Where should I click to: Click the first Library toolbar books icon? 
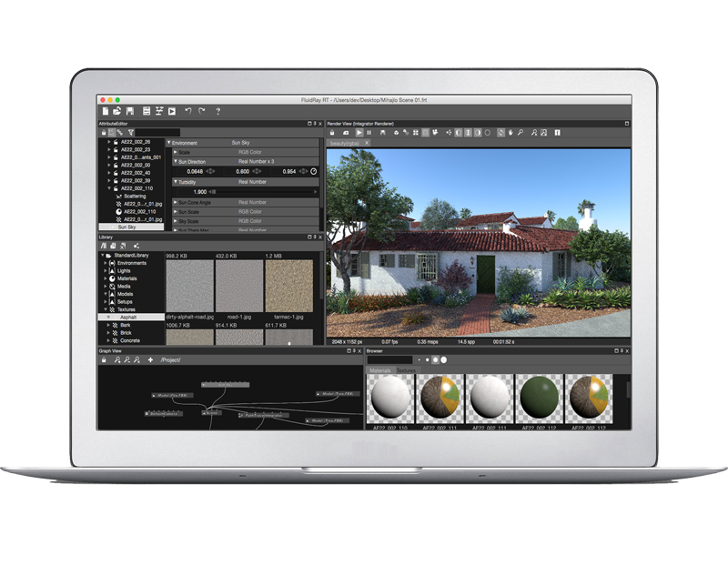104,246
